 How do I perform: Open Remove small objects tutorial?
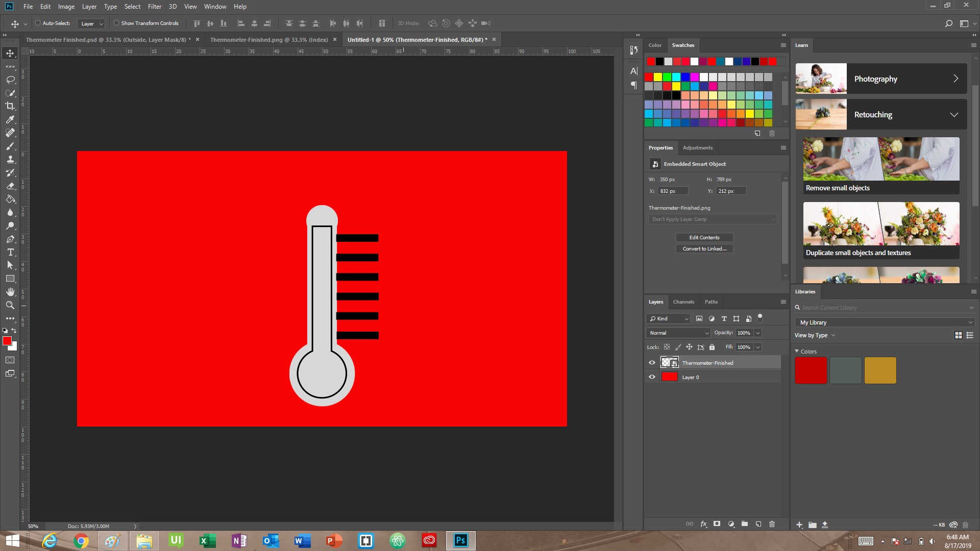tap(881, 165)
